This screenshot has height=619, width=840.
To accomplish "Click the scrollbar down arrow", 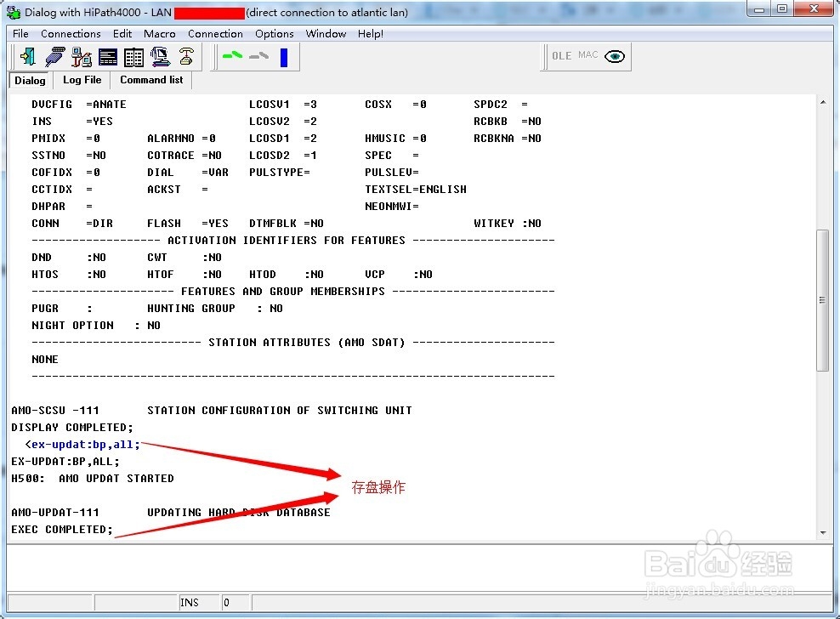I will 823,533.
